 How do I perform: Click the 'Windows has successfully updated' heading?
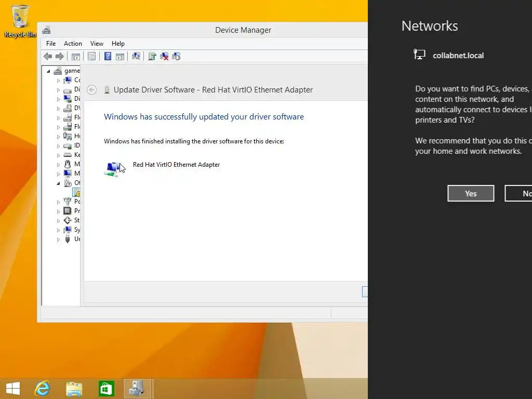click(204, 117)
